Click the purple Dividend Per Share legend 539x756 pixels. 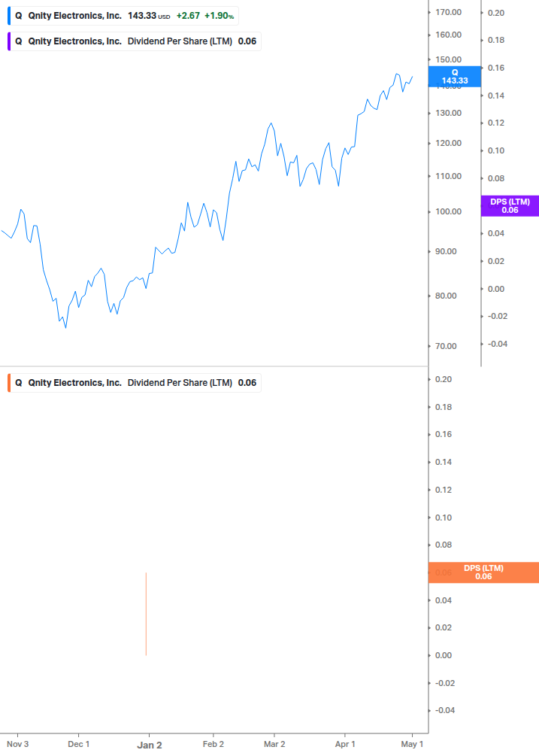coord(134,41)
